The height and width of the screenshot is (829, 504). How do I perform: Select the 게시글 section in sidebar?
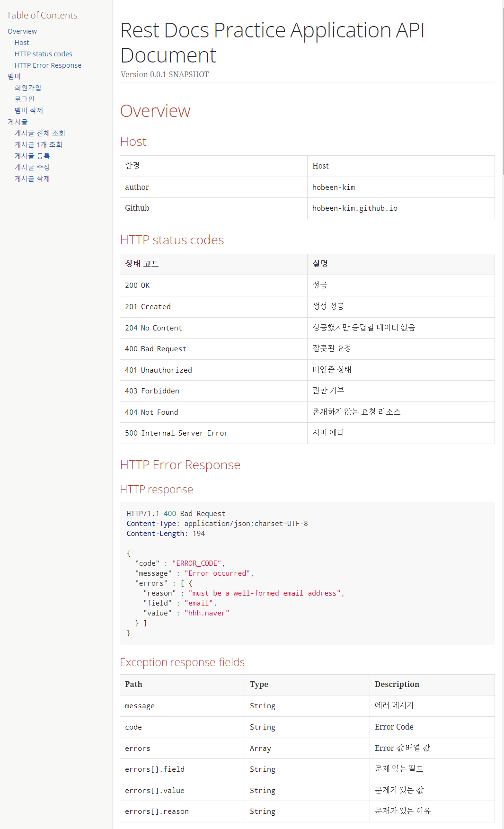(x=18, y=122)
